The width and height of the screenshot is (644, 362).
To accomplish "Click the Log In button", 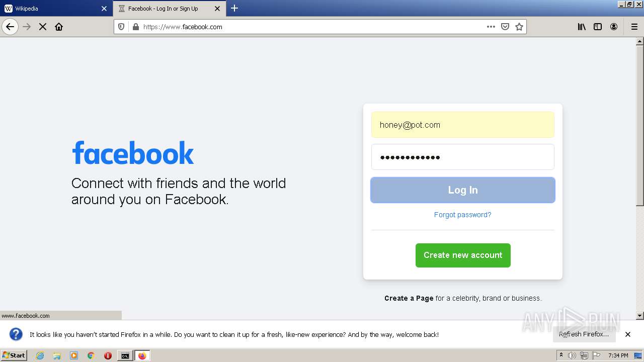I will pos(463,190).
